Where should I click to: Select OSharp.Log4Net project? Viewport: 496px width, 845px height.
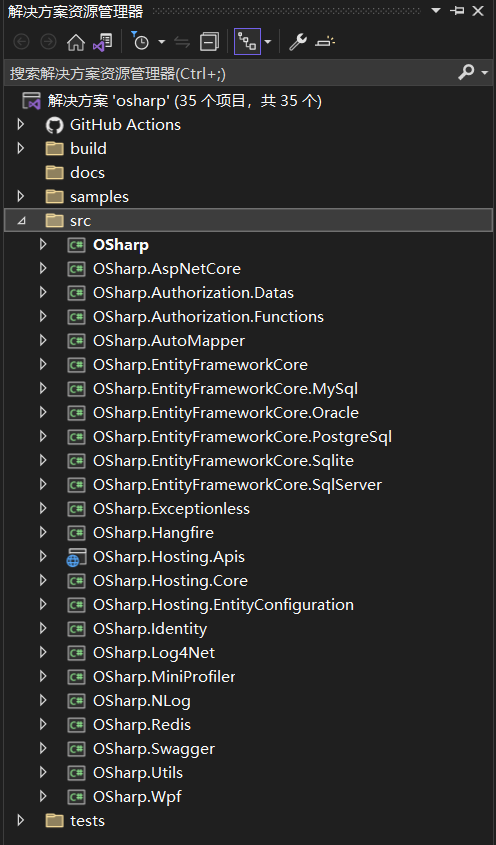point(154,653)
